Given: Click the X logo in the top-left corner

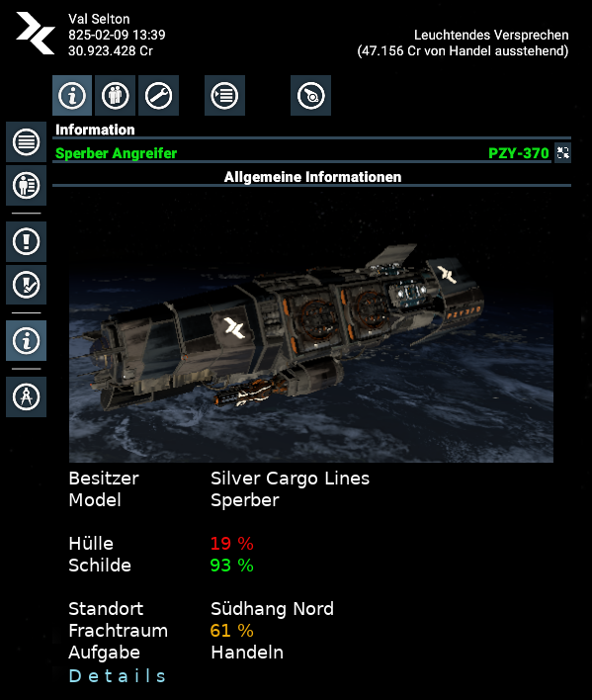Looking at the screenshot, I should click(x=36, y=34).
